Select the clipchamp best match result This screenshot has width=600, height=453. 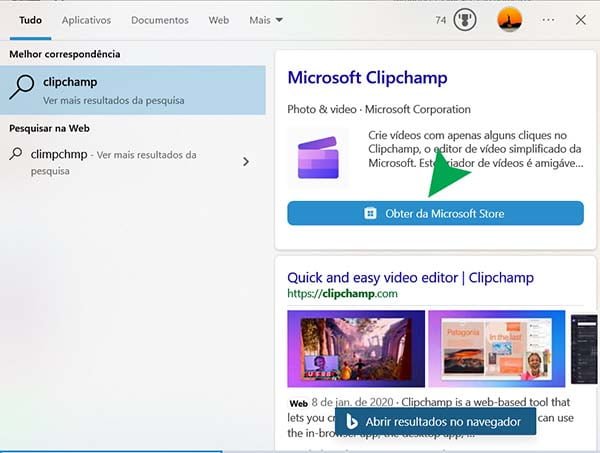[x=133, y=90]
